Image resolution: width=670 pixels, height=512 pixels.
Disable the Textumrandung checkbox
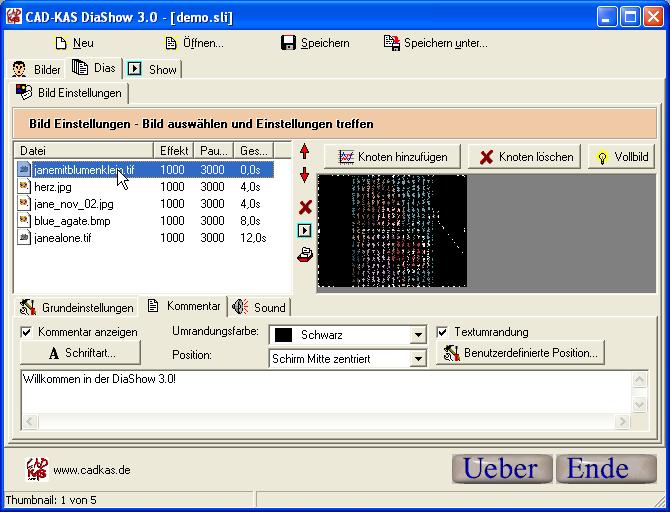point(443,332)
